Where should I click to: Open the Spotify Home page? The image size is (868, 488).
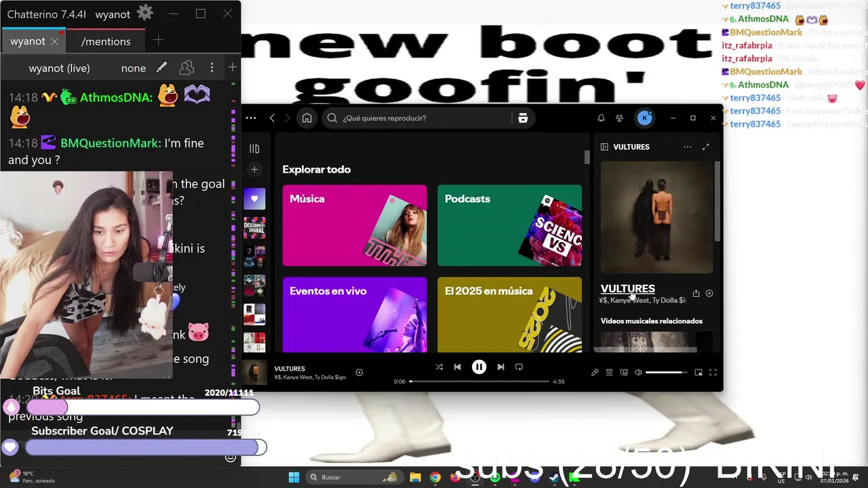[x=307, y=118]
